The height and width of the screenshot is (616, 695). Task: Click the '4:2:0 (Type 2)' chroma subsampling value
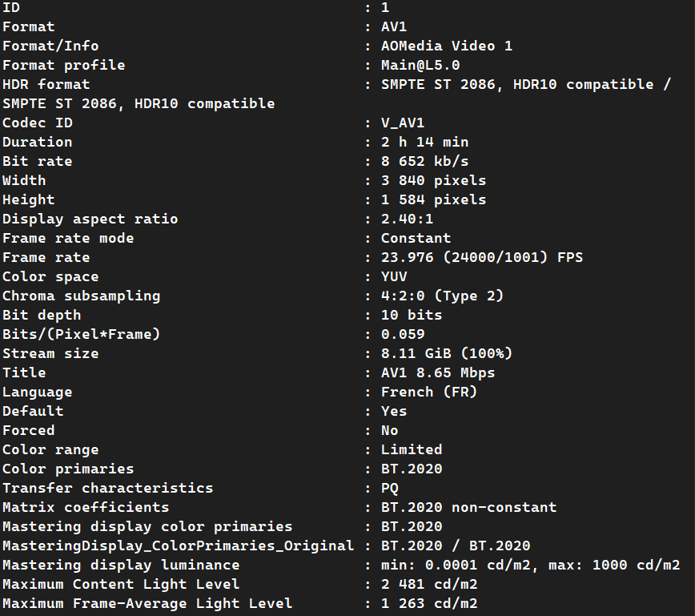click(x=442, y=296)
